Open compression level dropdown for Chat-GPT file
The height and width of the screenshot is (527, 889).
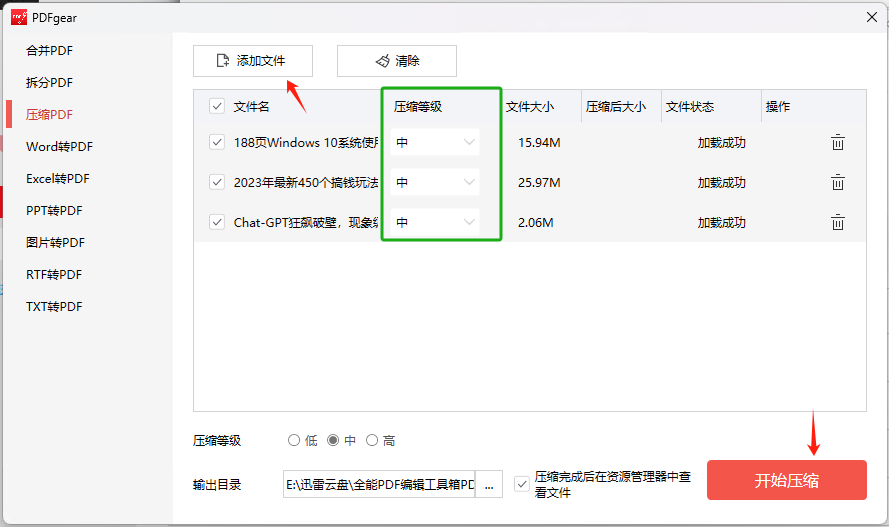point(435,223)
